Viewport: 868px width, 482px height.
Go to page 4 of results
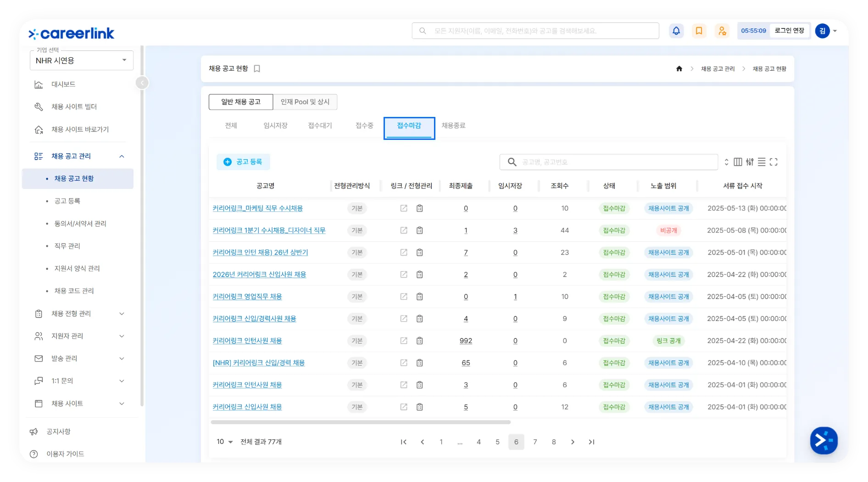[479, 442]
